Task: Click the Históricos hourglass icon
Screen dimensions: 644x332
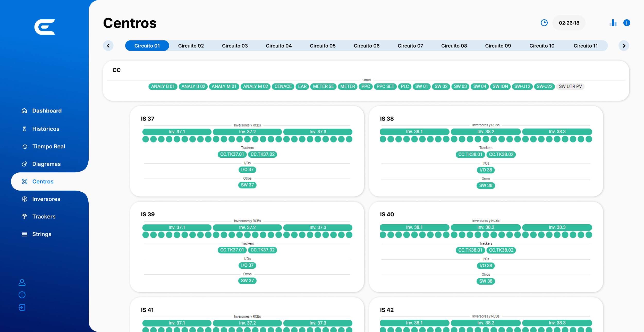Action: [24, 129]
